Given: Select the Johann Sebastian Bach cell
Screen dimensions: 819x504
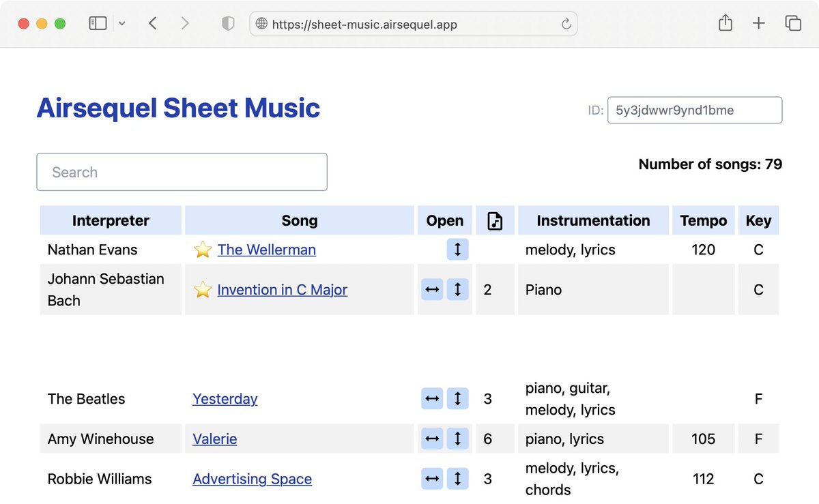Looking at the screenshot, I should tap(111, 289).
